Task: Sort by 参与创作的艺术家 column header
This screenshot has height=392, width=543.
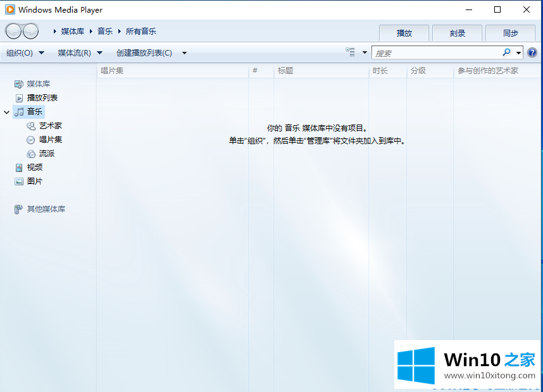Action: tap(497, 71)
